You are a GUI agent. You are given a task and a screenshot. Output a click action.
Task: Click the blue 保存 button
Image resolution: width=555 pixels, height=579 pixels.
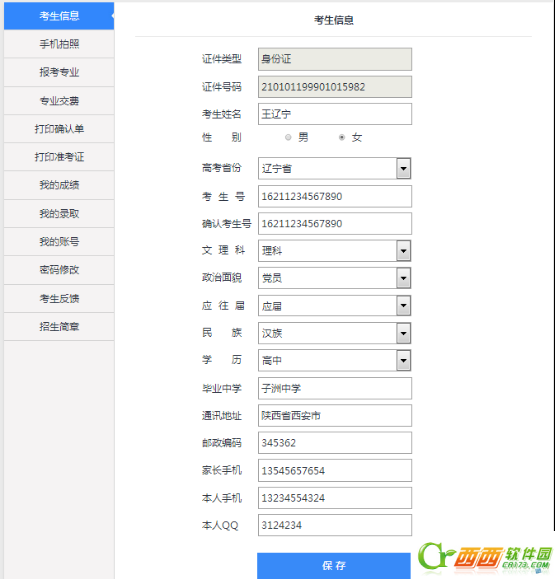(334, 565)
